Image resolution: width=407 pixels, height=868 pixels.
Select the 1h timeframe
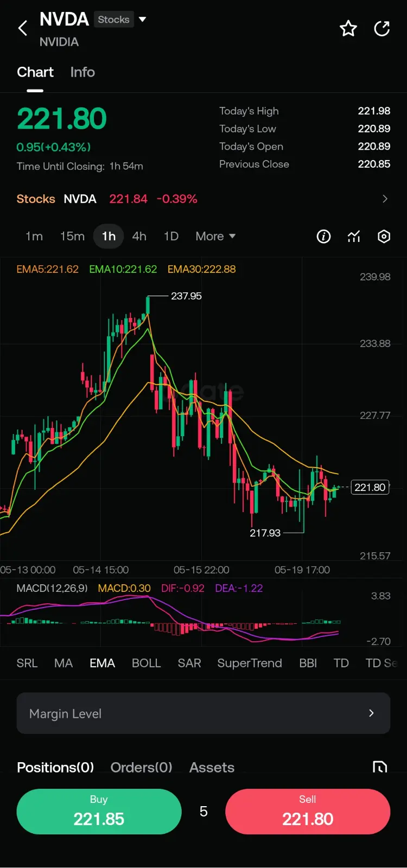tap(109, 236)
